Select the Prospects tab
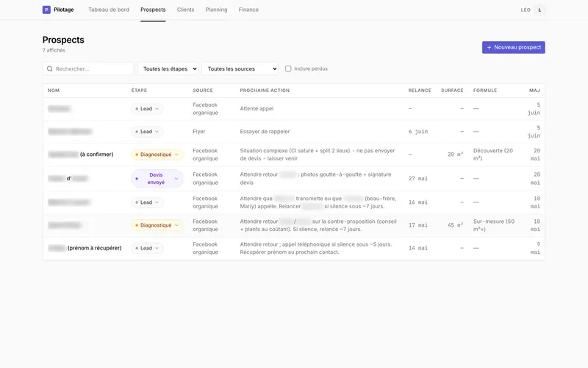Viewport: 588px width, 368px height. point(153,10)
